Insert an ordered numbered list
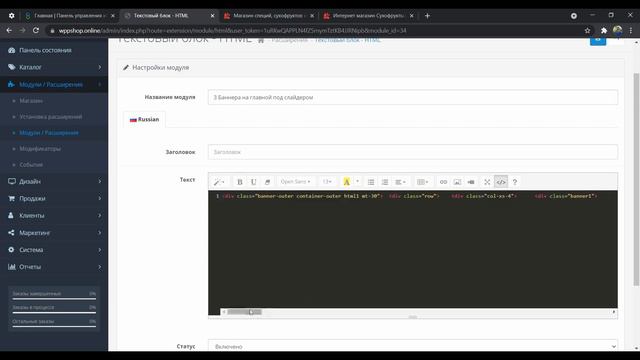The height and width of the screenshot is (360, 640). click(x=385, y=182)
